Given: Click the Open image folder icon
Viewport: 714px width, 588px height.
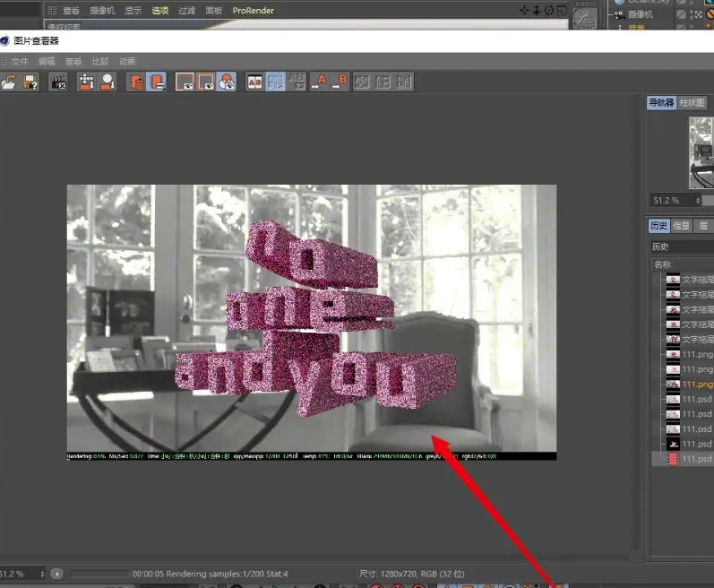Looking at the screenshot, I should (9, 82).
